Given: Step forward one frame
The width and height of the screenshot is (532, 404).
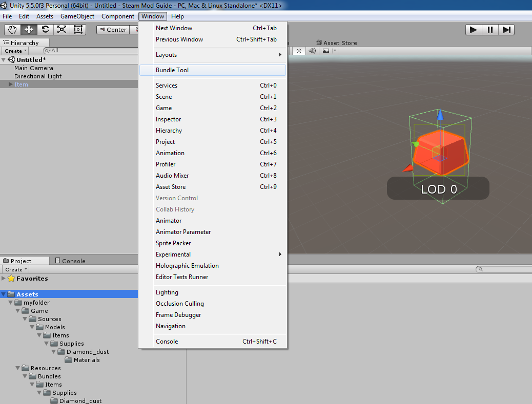Looking at the screenshot, I should tap(506, 30).
